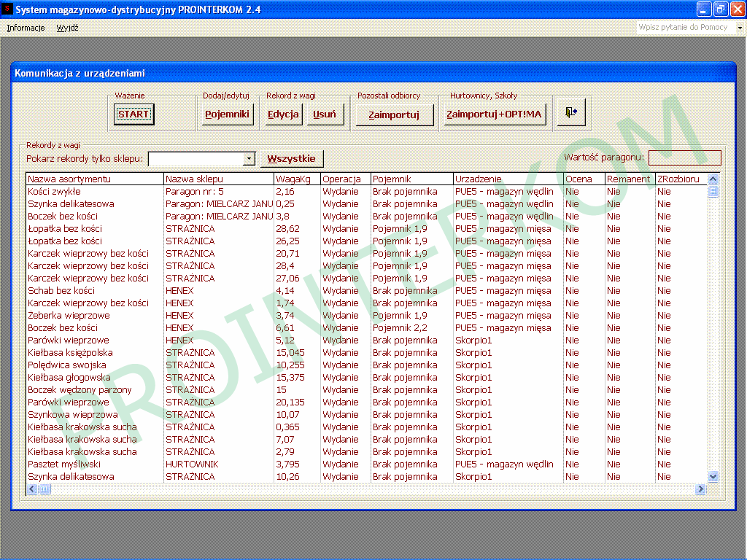This screenshot has height=560, width=747.
Task: Click the Nazwa asortymentu column header
Action: [x=95, y=179]
